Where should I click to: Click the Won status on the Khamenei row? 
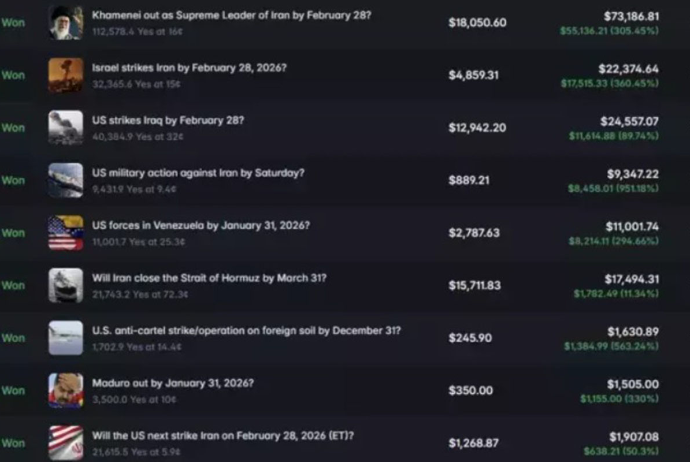tap(13, 23)
